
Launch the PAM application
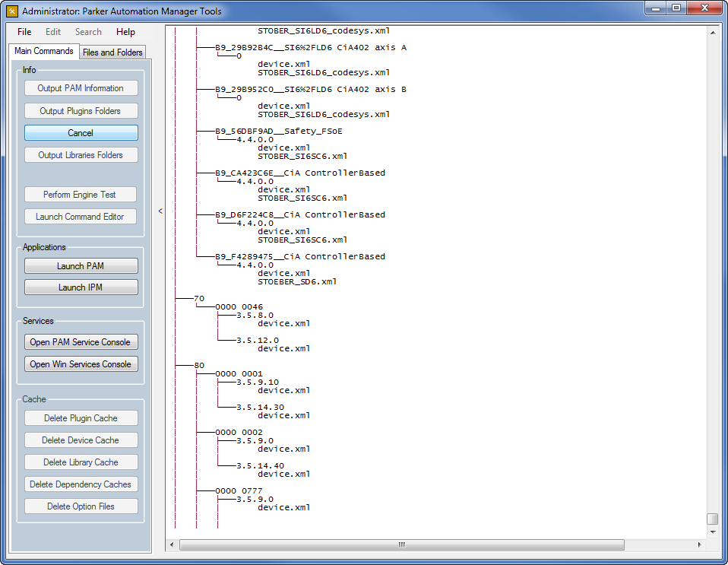pyautogui.click(x=81, y=266)
